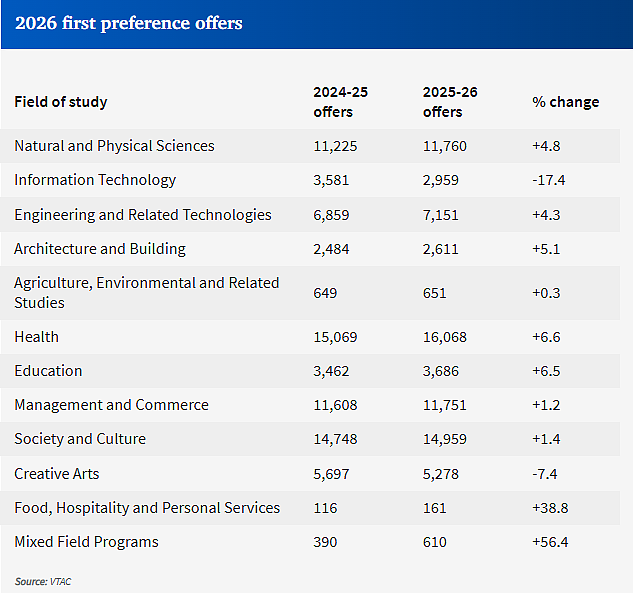Select the 'Information Technology' row label
The height and width of the screenshot is (593, 633).
pyautogui.click(x=95, y=180)
